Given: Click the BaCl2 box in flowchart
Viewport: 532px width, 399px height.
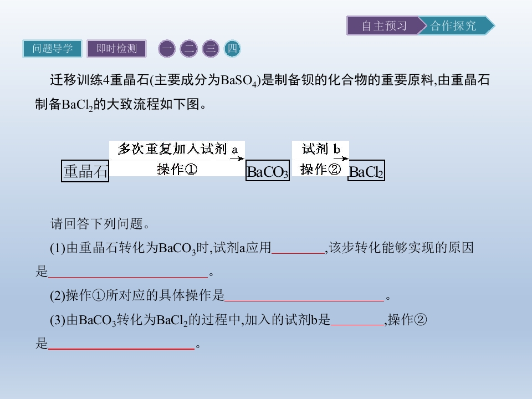Looking at the screenshot, I should click(366, 171).
